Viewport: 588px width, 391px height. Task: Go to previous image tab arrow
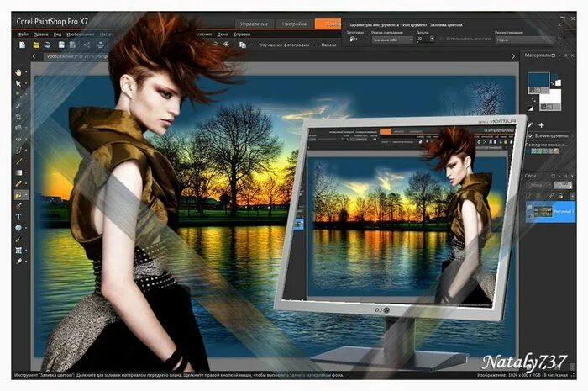34,56
